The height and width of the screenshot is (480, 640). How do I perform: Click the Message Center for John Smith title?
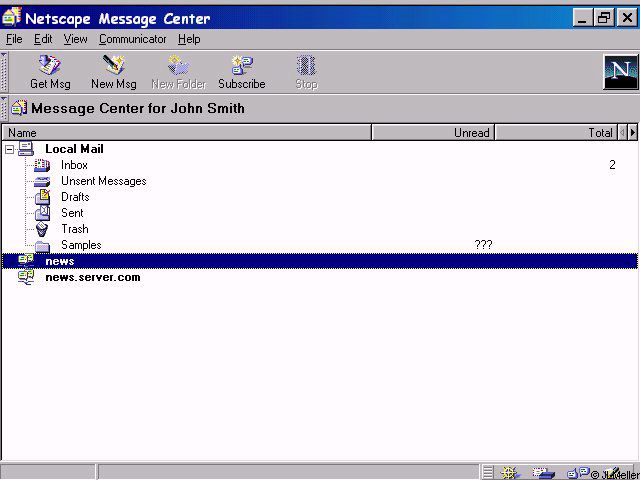tap(138, 109)
